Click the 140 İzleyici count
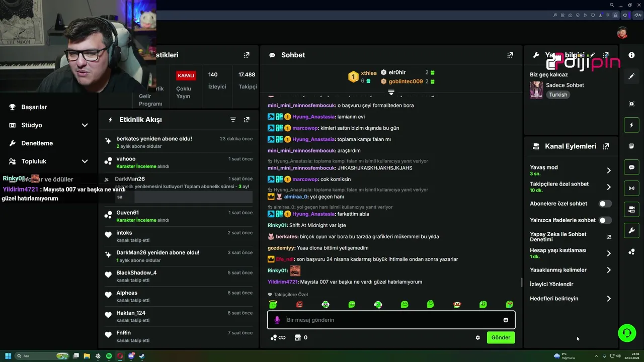Image resolution: width=644 pixels, height=362 pixels. [217, 80]
